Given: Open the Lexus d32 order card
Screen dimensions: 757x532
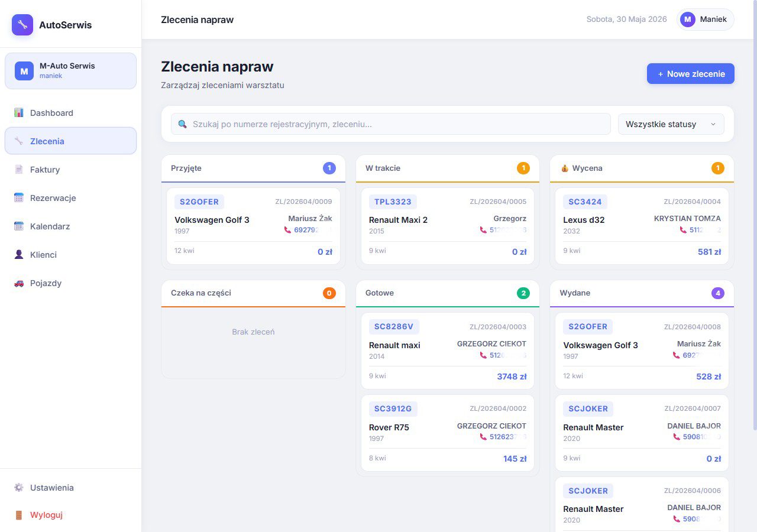Looking at the screenshot, I should click(x=642, y=226).
